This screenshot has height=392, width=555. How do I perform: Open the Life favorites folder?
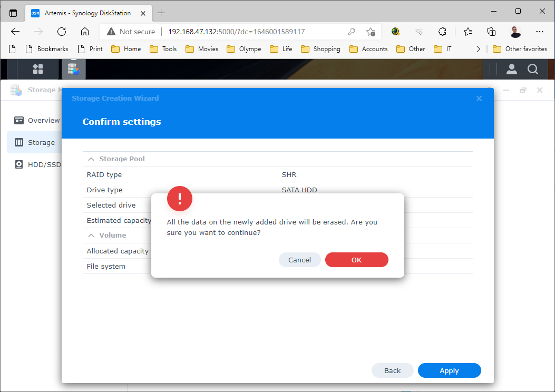(x=281, y=49)
